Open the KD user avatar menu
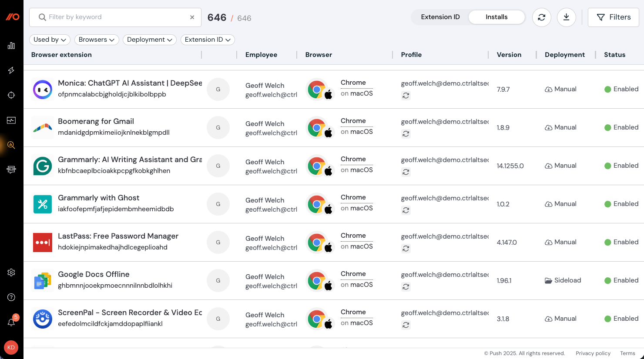 pos(11,347)
